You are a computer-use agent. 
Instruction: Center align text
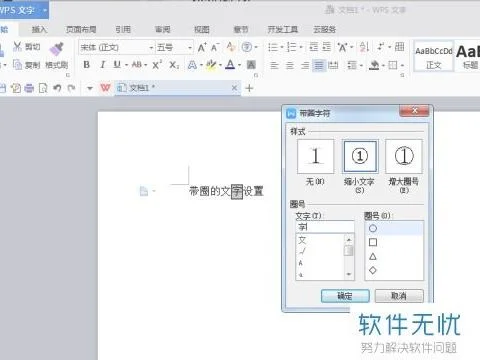290,65
